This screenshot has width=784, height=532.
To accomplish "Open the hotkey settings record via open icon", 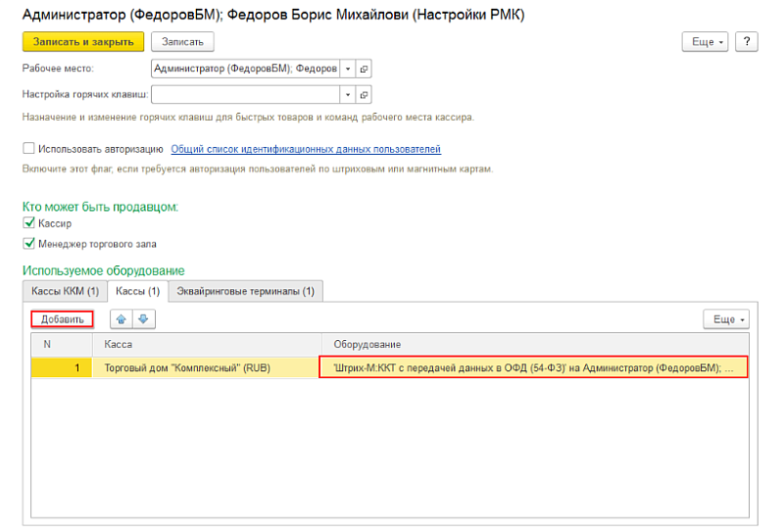I will [x=364, y=95].
